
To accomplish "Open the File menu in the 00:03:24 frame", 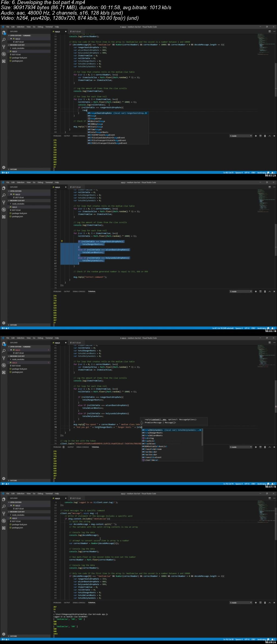I will pyautogui.click(x=8, y=27).
